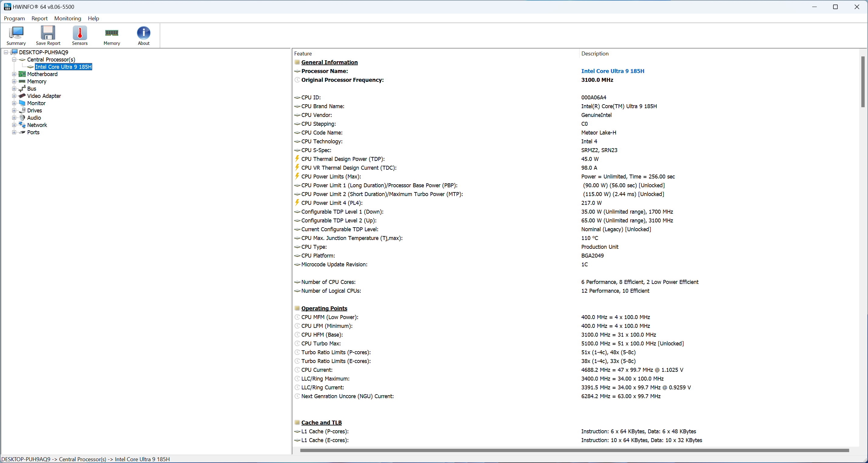The height and width of the screenshot is (463, 868).
Task: Maximize the HWiNFO window
Action: tap(835, 7)
